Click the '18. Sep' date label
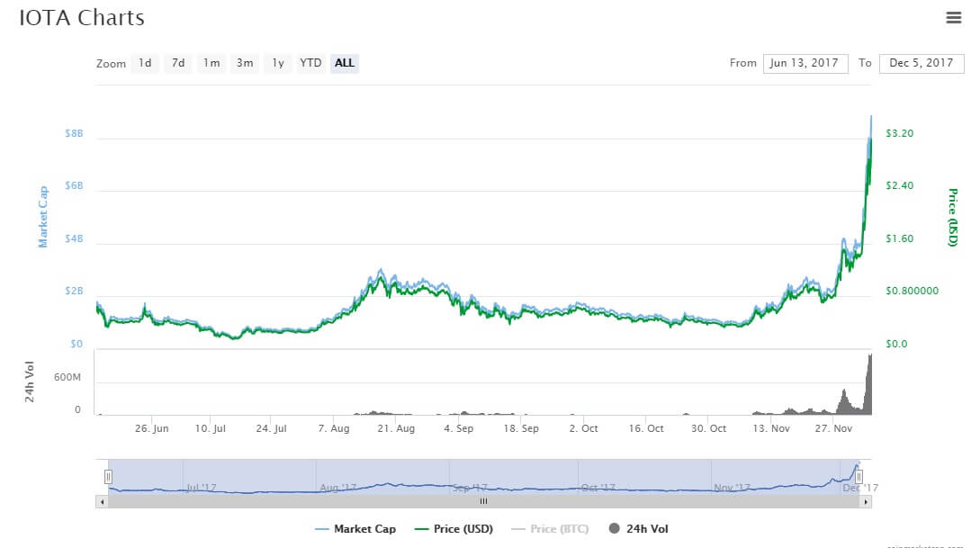 coord(521,428)
